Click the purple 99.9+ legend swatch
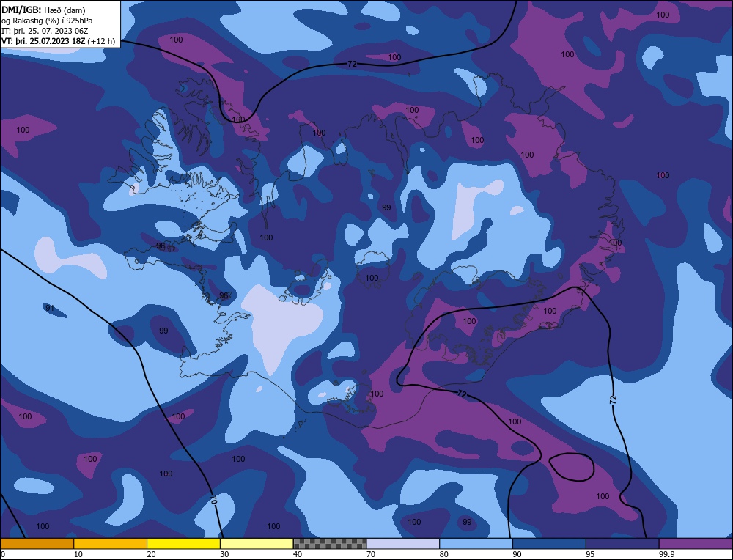Screen dimensions: 733x560 pos(696,544)
